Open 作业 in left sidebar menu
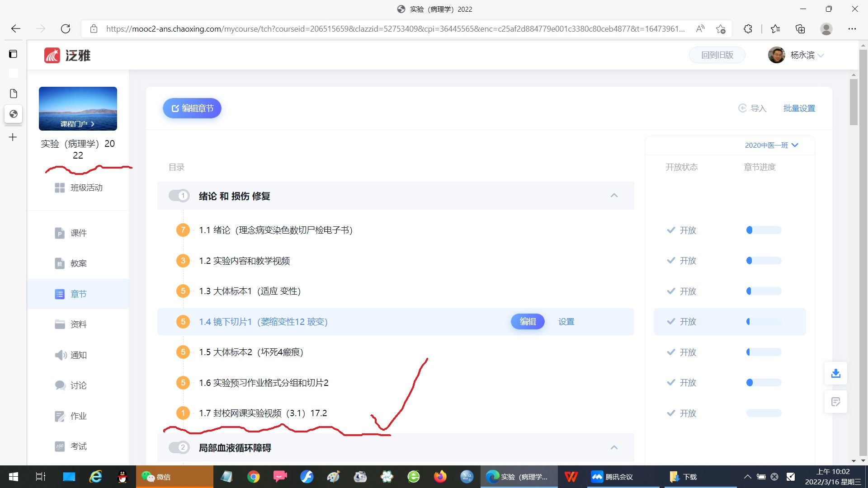The image size is (868, 488). [x=78, y=416]
